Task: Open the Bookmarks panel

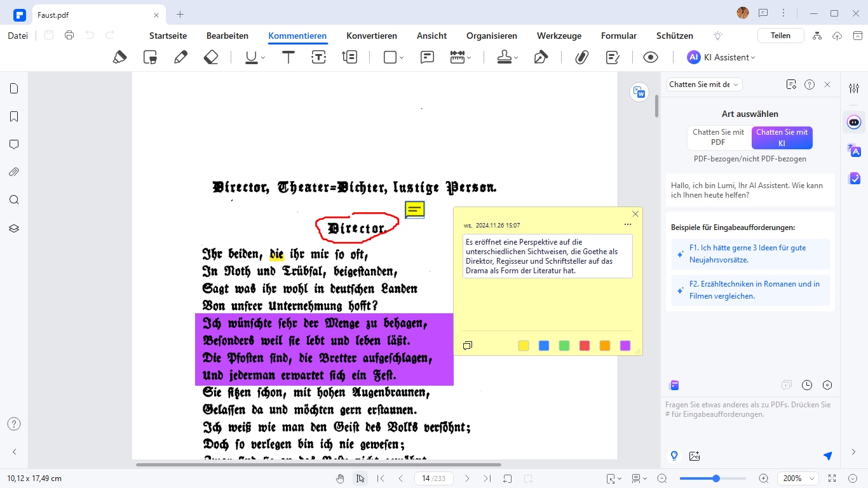Action: (x=14, y=116)
